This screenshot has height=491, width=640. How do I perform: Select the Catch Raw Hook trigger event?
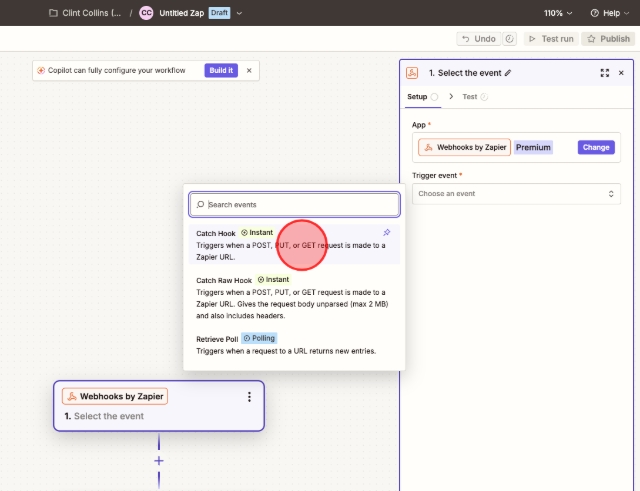pyautogui.click(x=294, y=298)
